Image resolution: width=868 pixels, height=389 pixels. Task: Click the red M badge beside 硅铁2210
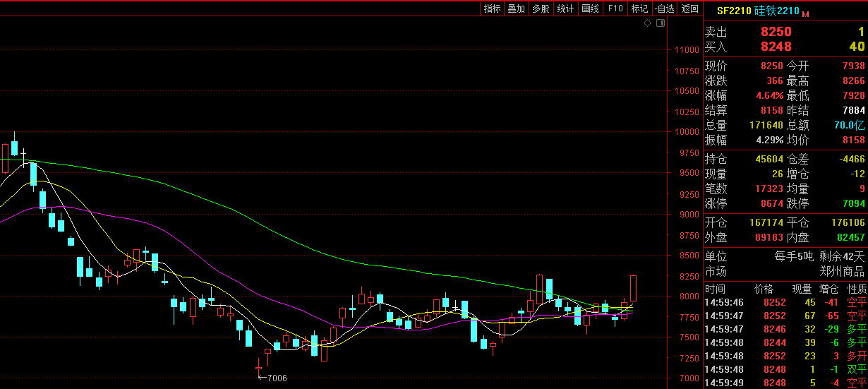(x=806, y=13)
